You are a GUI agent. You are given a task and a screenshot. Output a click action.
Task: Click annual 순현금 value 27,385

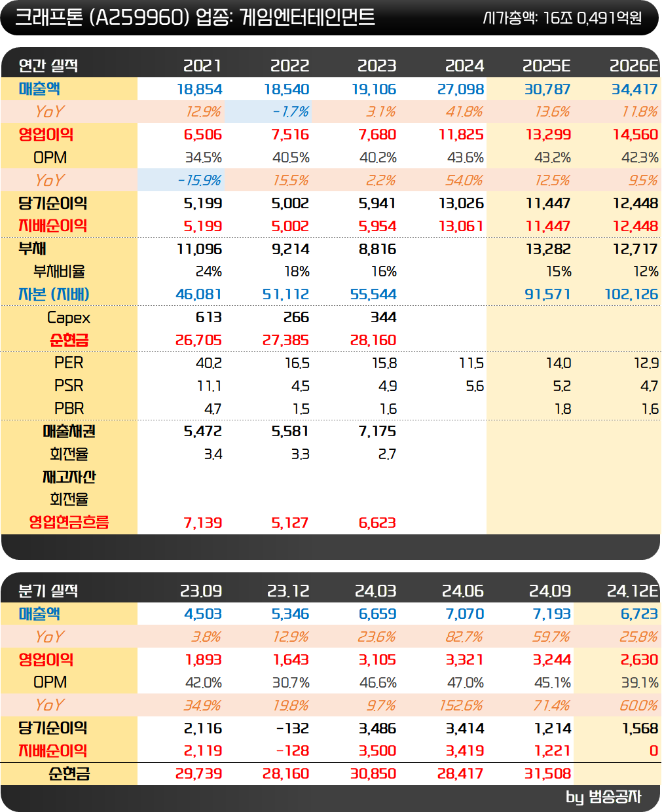click(286, 341)
